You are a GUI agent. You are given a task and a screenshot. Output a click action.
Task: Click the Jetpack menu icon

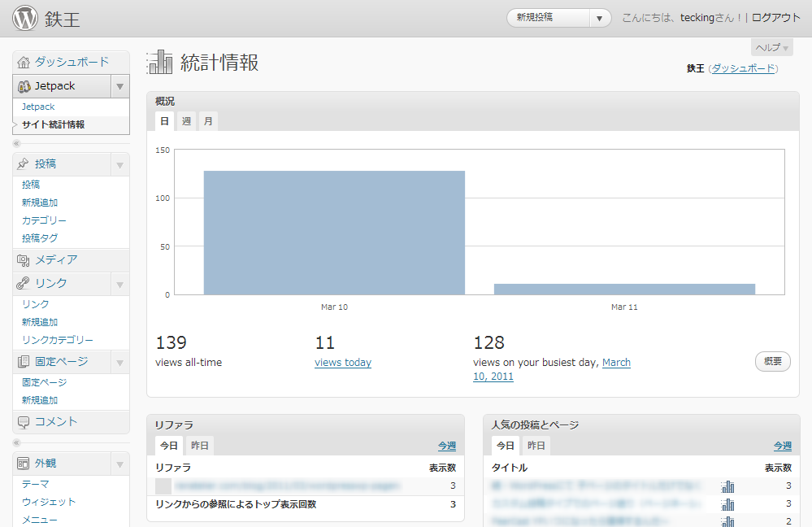tap(24, 86)
